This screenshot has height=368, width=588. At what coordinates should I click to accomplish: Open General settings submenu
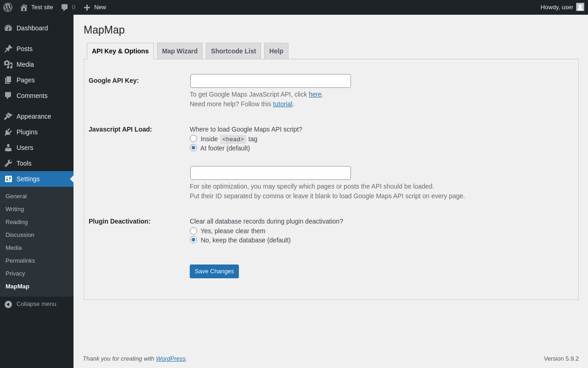pos(16,196)
